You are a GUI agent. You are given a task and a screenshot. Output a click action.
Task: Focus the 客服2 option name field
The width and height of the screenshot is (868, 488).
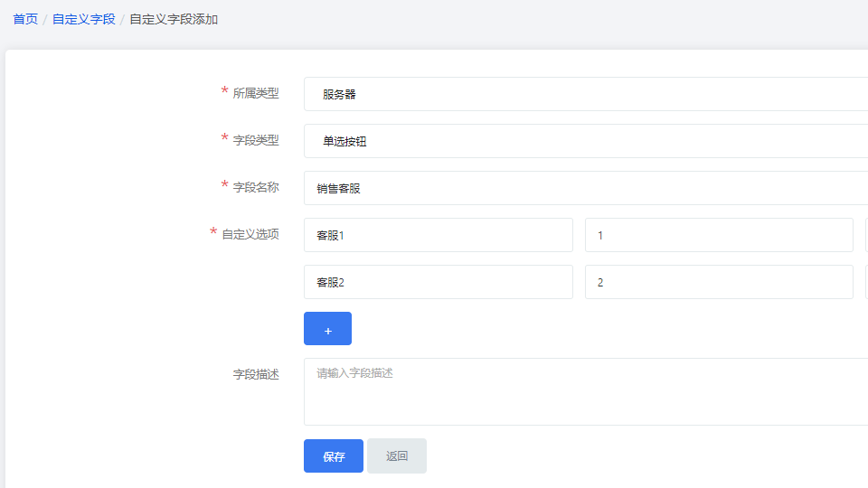pyautogui.click(x=439, y=282)
